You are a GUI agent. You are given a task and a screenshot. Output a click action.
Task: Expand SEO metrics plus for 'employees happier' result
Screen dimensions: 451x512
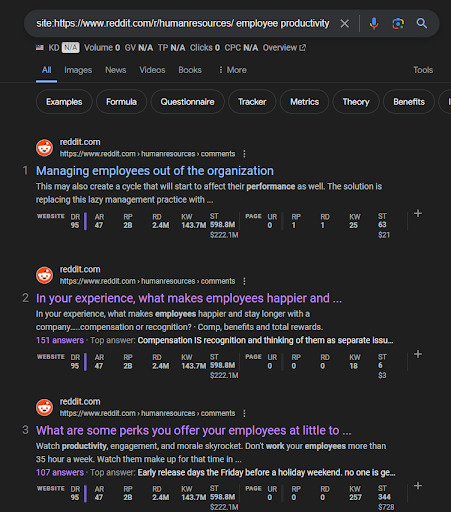click(418, 354)
